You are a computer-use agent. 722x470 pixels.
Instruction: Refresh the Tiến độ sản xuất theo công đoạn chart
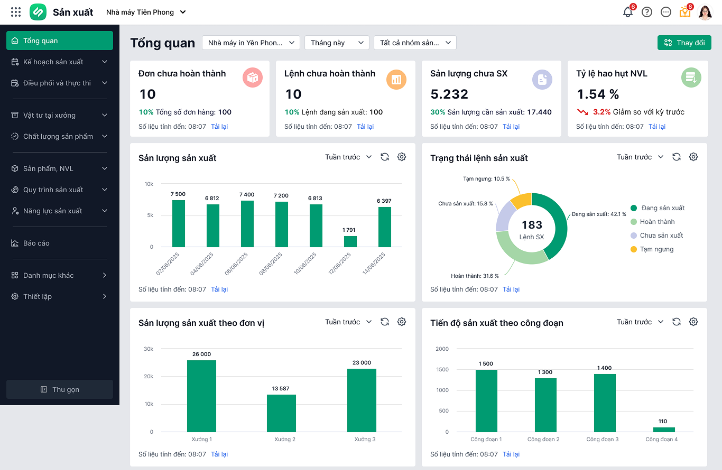coord(676,322)
